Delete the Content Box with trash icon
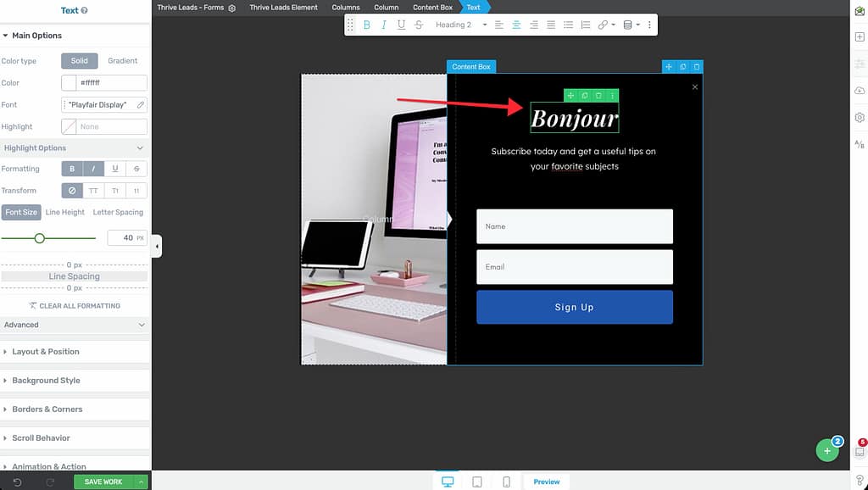 point(697,67)
